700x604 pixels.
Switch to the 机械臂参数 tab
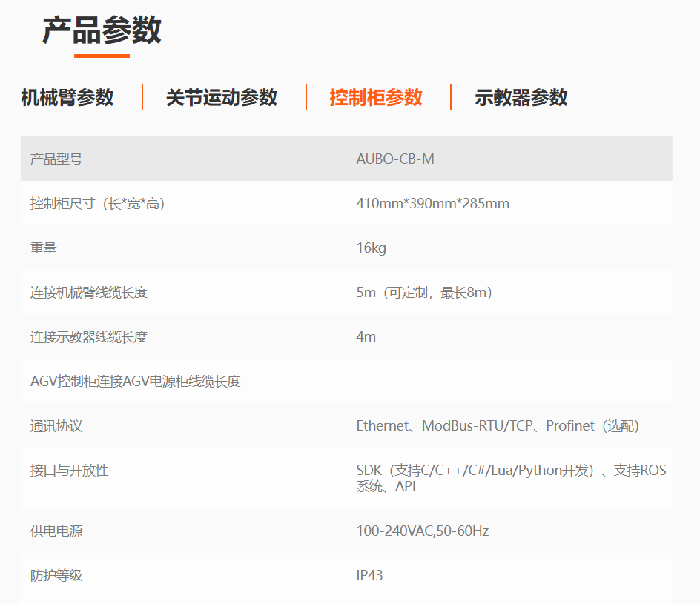tap(67, 97)
